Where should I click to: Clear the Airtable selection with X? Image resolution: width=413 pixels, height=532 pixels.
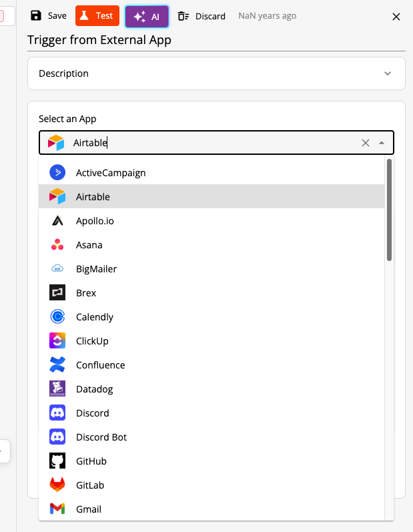click(x=365, y=143)
